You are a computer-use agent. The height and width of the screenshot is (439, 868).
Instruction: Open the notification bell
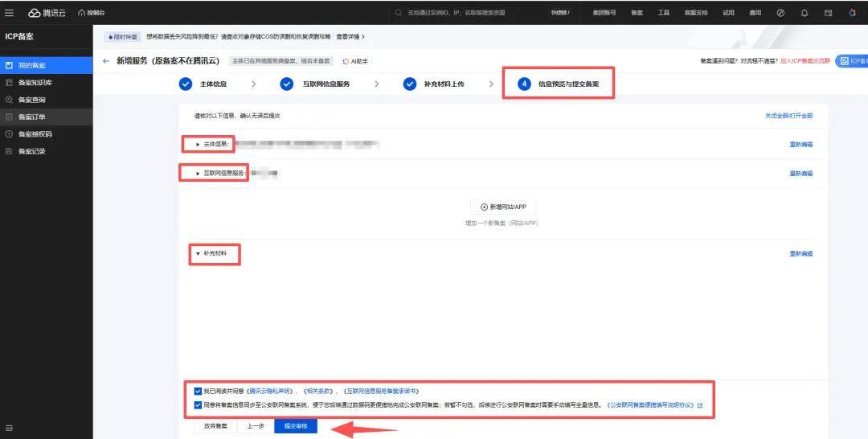[x=805, y=13]
